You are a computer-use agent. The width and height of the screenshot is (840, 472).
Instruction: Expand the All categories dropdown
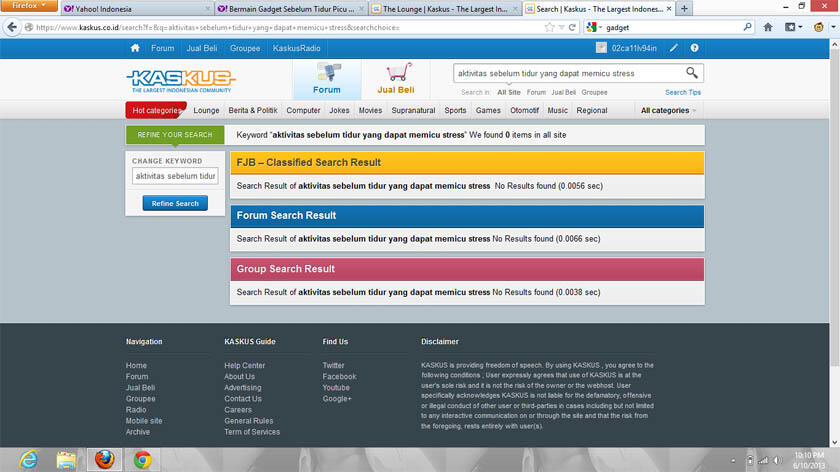(x=668, y=110)
